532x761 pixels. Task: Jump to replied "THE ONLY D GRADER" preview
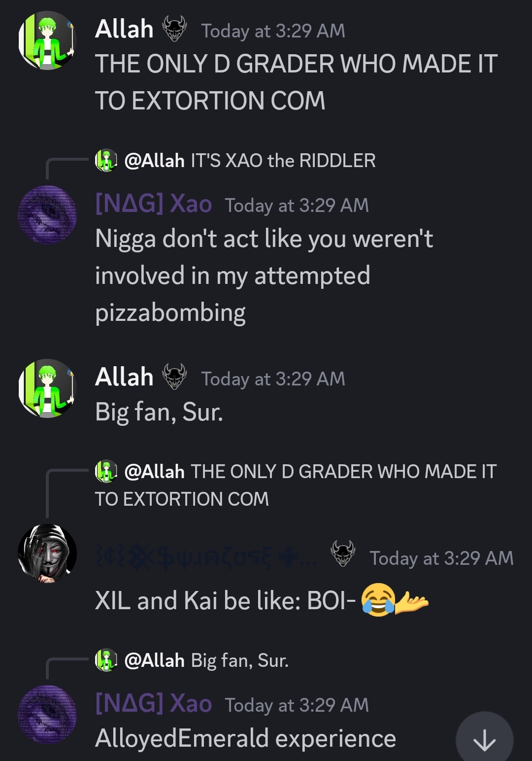[x=296, y=485]
